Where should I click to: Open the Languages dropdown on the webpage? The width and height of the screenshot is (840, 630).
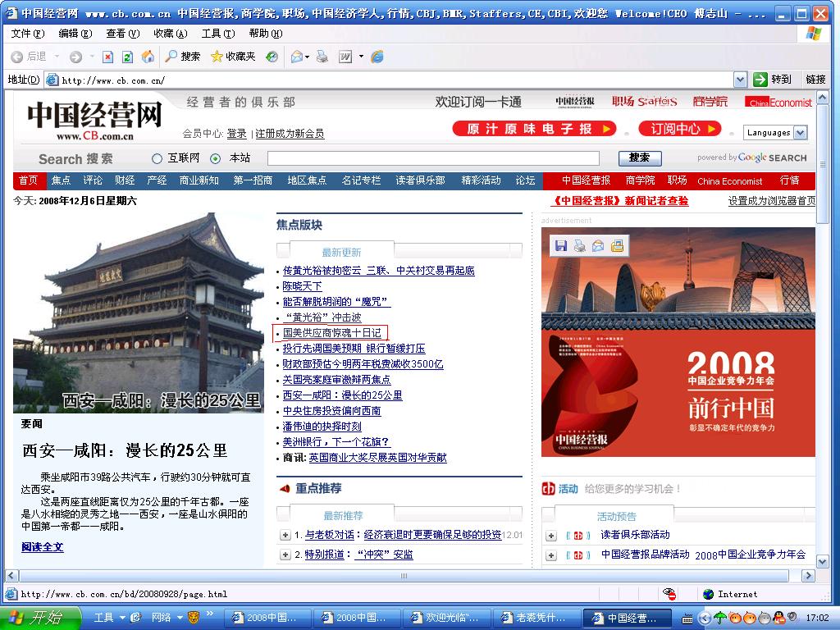point(774,132)
